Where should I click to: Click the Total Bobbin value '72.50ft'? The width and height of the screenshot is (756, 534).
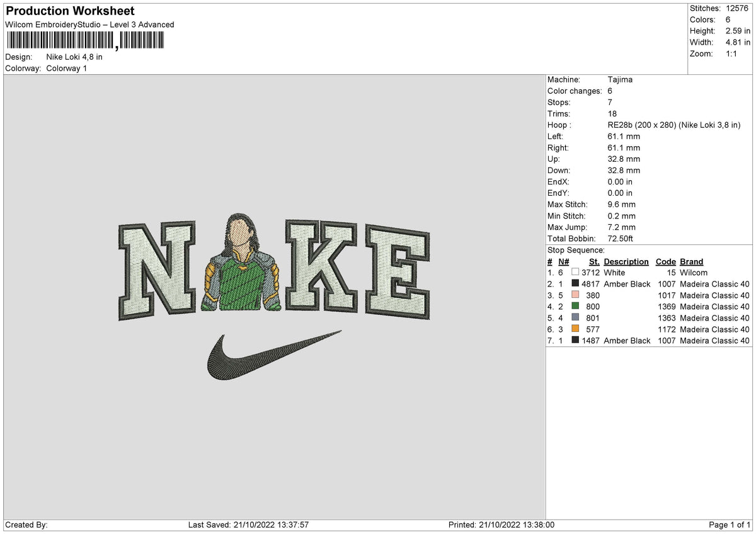(x=621, y=239)
